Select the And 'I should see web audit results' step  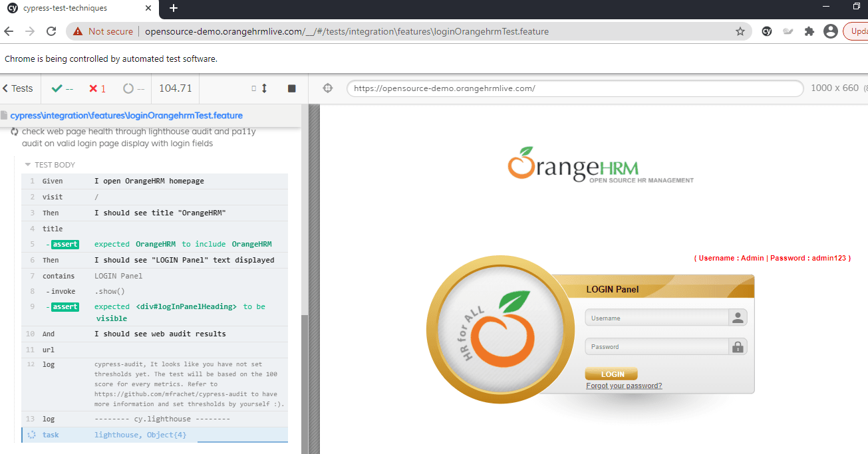tap(154, 334)
